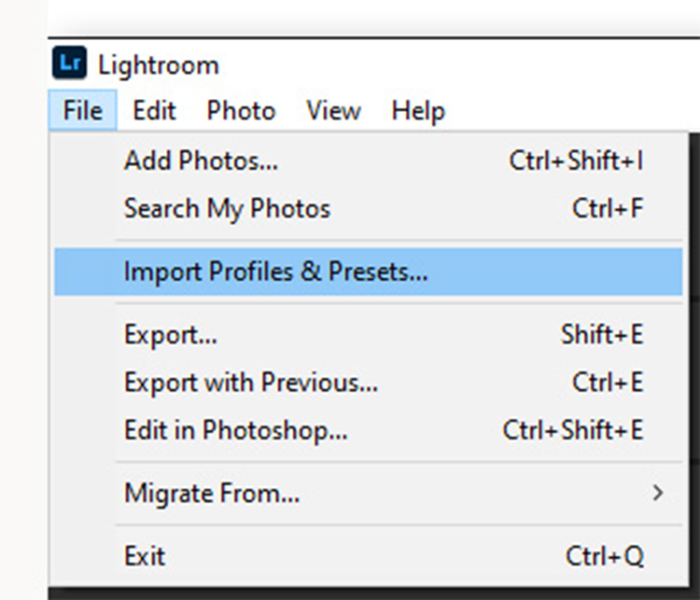The width and height of the screenshot is (700, 600).
Task: Click the Ctrl+Shift+I shortcut label
Action: coord(576,160)
